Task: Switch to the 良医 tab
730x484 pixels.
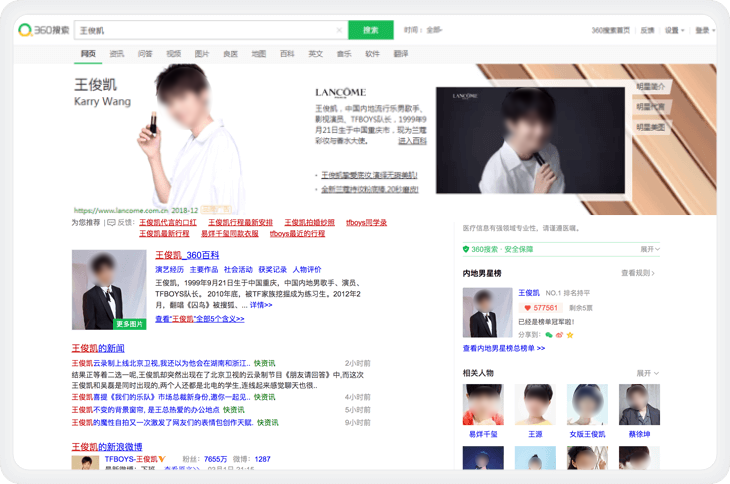Action: (x=230, y=54)
